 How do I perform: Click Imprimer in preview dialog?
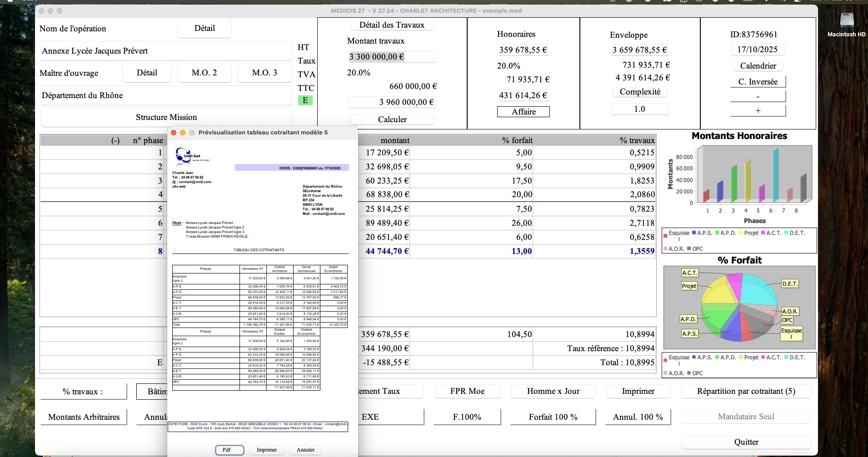[x=267, y=450]
